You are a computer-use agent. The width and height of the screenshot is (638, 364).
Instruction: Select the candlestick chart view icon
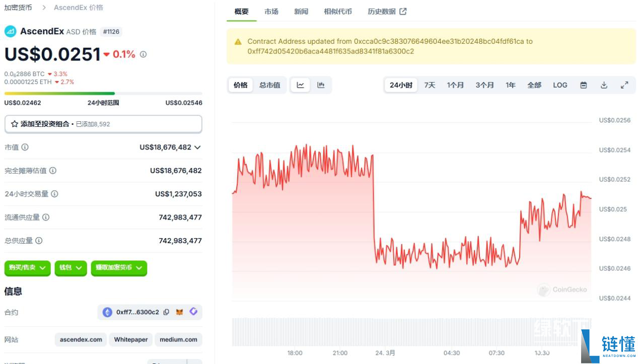tap(321, 85)
